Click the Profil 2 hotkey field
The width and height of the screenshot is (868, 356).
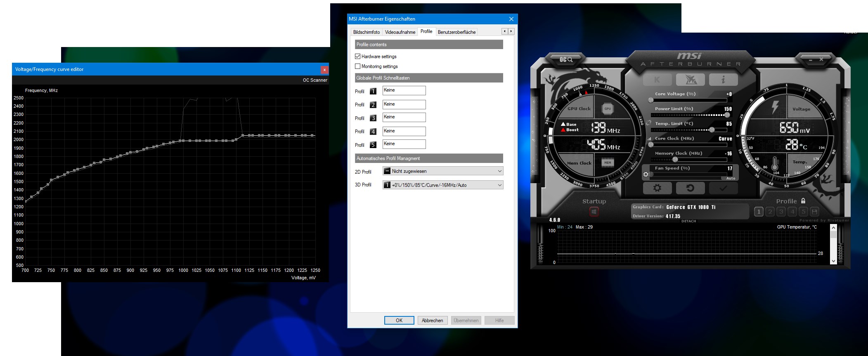(404, 104)
